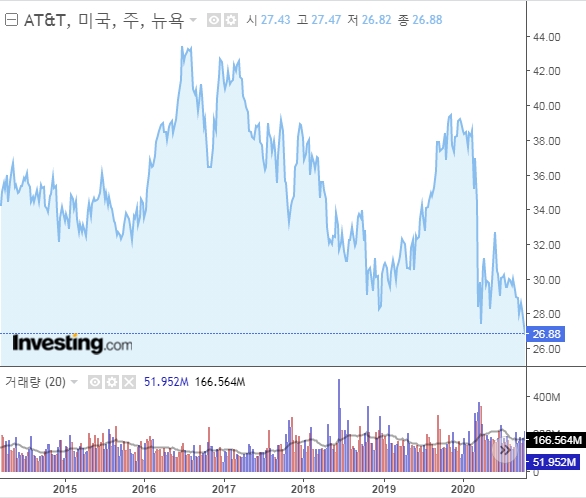Toggle AT&T price series visibility eye icon
Image resolution: width=586 pixels, height=498 pixels.
(214, 20)
